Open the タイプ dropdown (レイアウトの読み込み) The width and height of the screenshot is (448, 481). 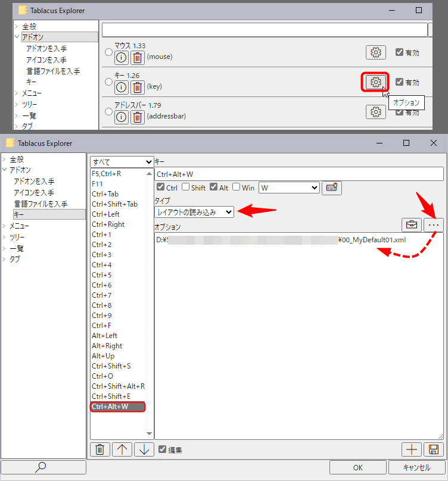pyautogui.click(x=194, y=212)
